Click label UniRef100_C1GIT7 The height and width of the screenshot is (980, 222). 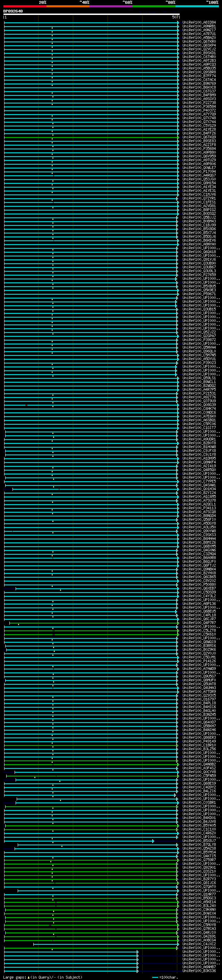coord(199,428)
